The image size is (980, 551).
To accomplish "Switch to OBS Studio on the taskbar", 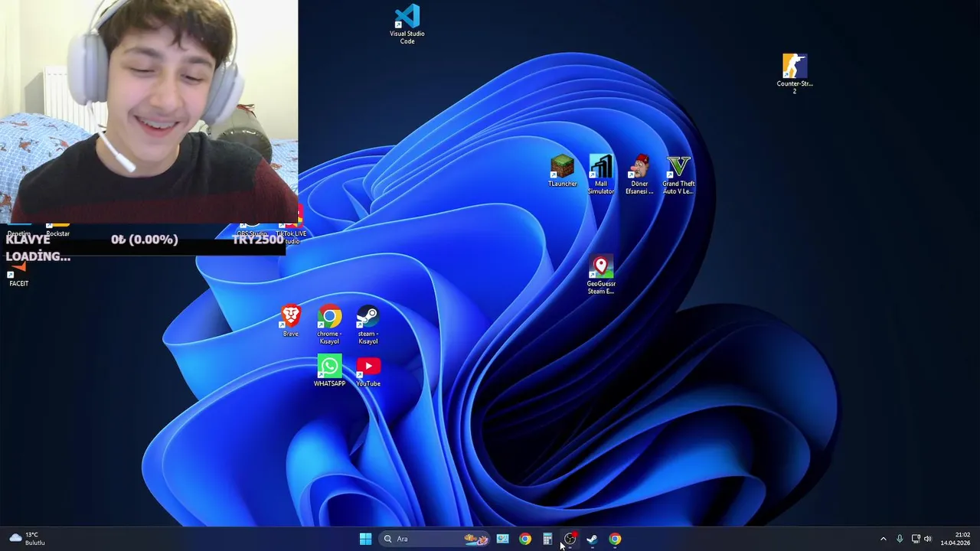I will [x=570, y=539].
